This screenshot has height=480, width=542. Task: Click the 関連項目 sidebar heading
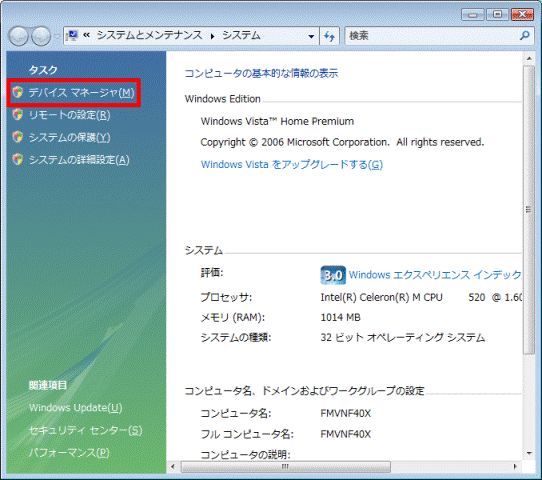click(48, 385)
